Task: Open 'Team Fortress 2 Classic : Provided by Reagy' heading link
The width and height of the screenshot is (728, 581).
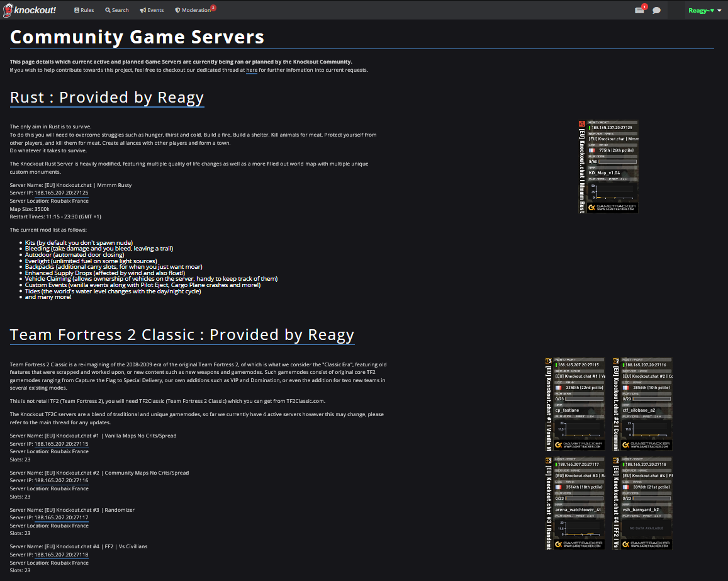Action: pos(182,335)
